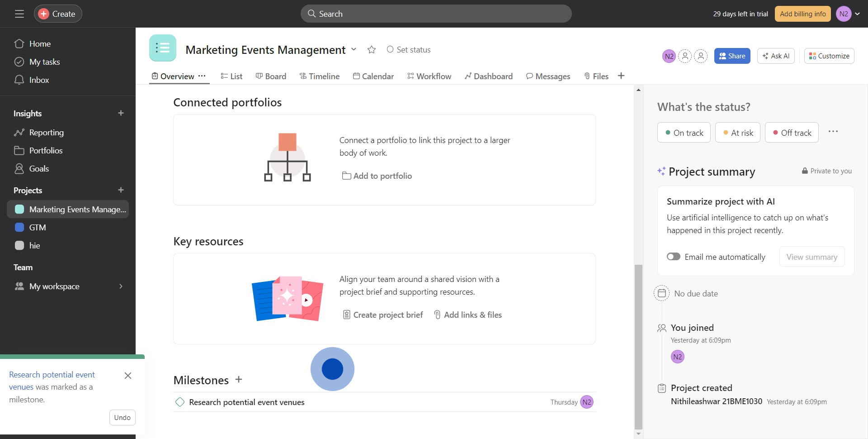Focus the Search field
The height and width of the screenshot is (439, 868).
pos(436,14)
